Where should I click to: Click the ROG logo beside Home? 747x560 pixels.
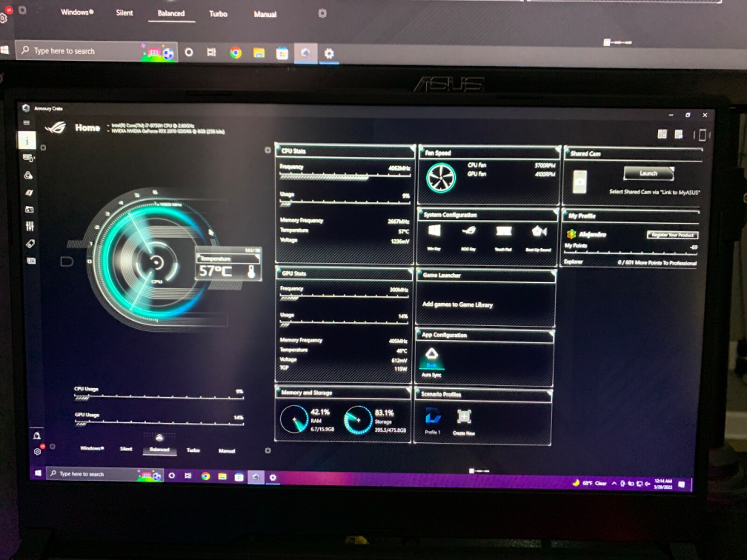[x=56, y=127]
